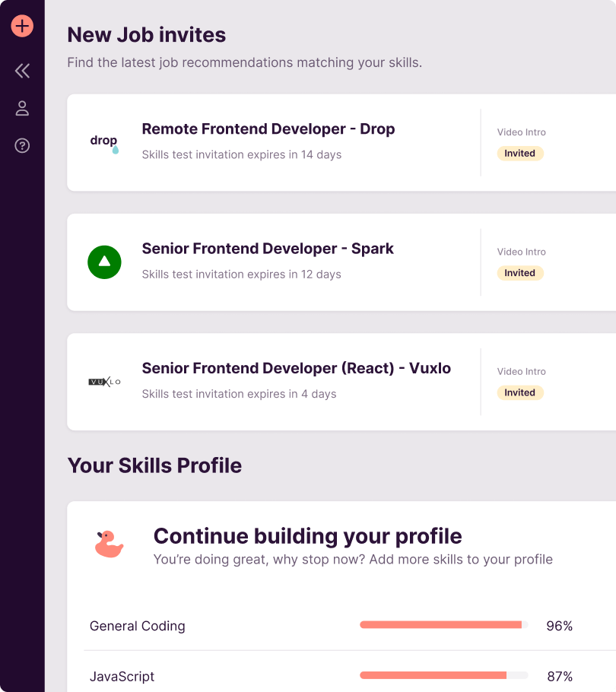
Task: Click the Drop company logo
Action: click(104, 142)
